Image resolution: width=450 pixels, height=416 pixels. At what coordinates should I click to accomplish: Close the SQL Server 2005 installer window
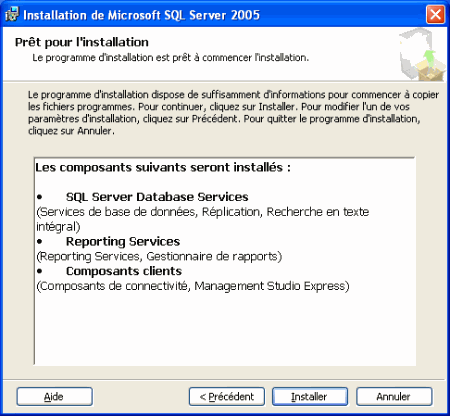tap(435, 14)
